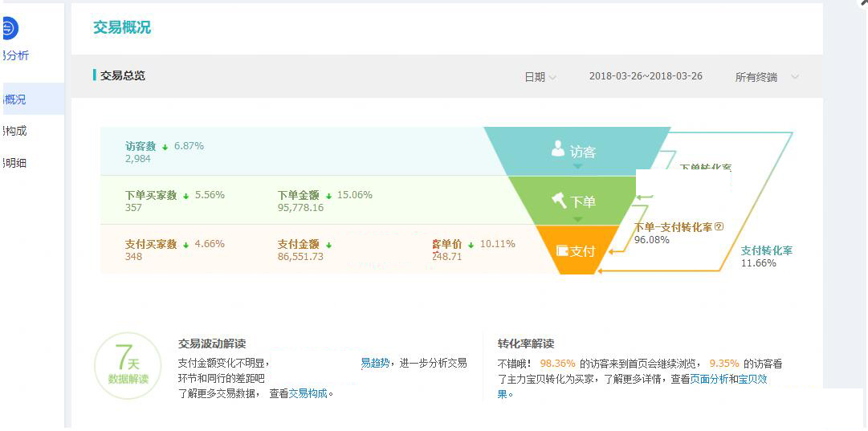Click the green down arrow next to 访客数
868x431 pixels.
pyautogui.click(x=165, y=147)
